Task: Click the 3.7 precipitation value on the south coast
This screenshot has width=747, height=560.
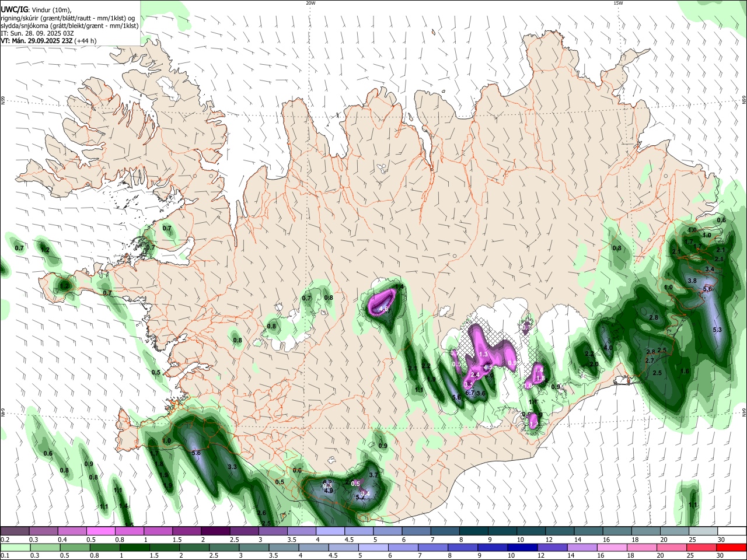Action: tap(374, 475)
